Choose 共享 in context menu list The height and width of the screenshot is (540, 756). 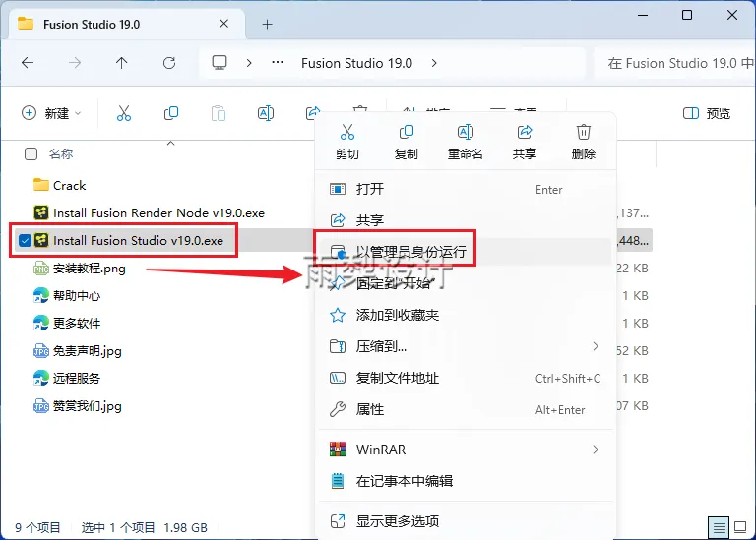click(x=466, y=220)
